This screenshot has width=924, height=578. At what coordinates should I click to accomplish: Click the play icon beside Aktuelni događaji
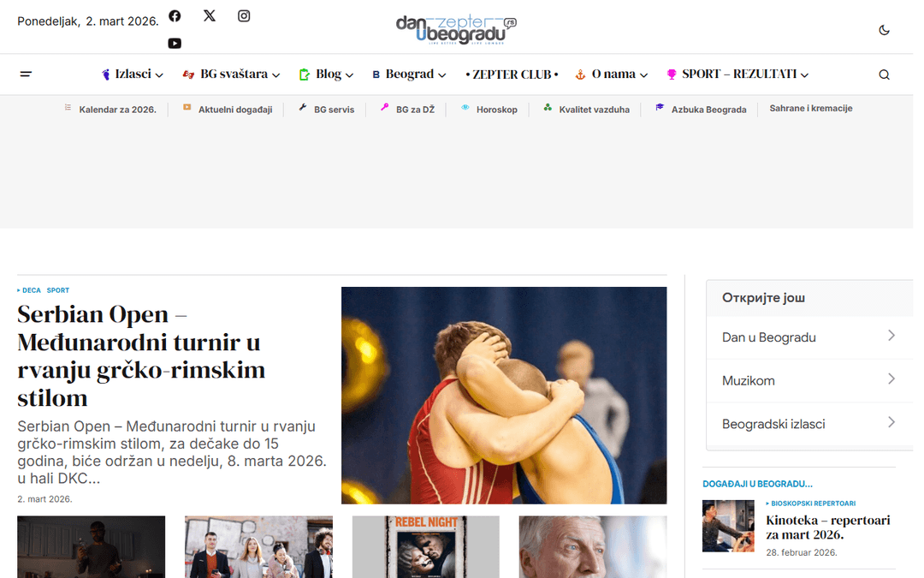point(187,107)
